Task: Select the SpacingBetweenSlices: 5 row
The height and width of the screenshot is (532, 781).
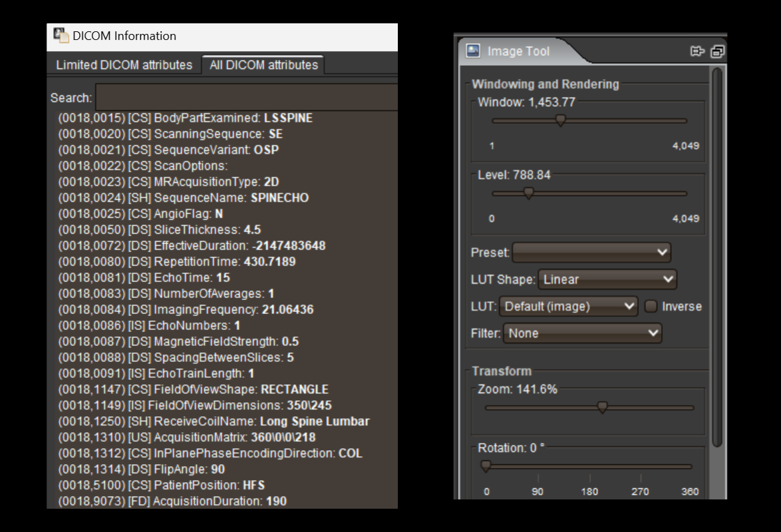Action: (176, 357)
